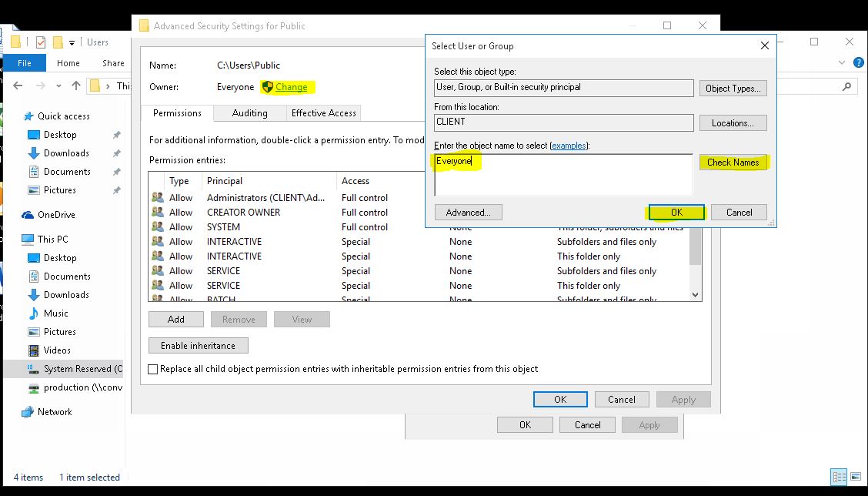868x496 pixels.
Task: Click OK in Advanced Security Settings
Action: [560, 399]
